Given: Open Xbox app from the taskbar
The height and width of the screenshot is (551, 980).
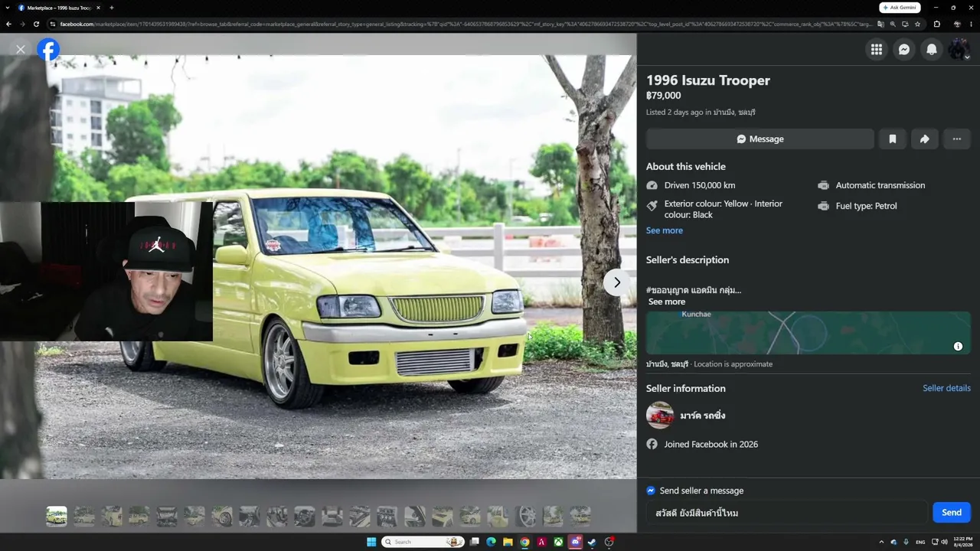Looking at the screenshot, I should [x=559, y=542].
